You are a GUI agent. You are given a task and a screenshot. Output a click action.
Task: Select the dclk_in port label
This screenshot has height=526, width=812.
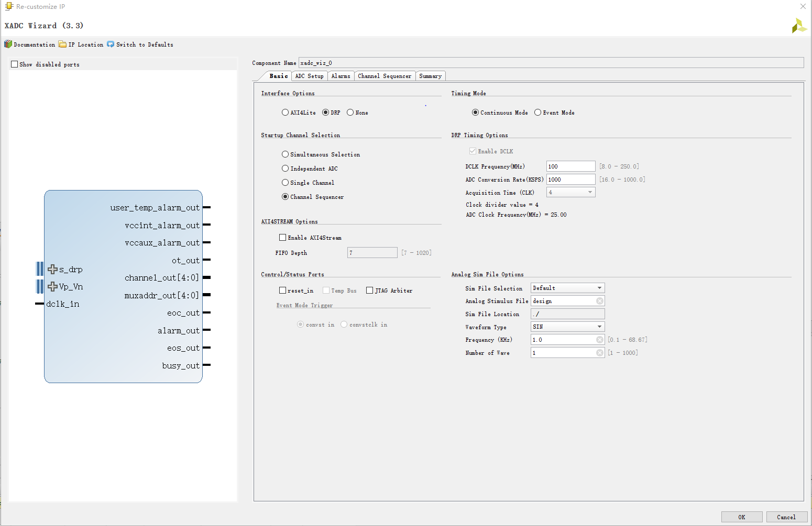tap(63, 304)
